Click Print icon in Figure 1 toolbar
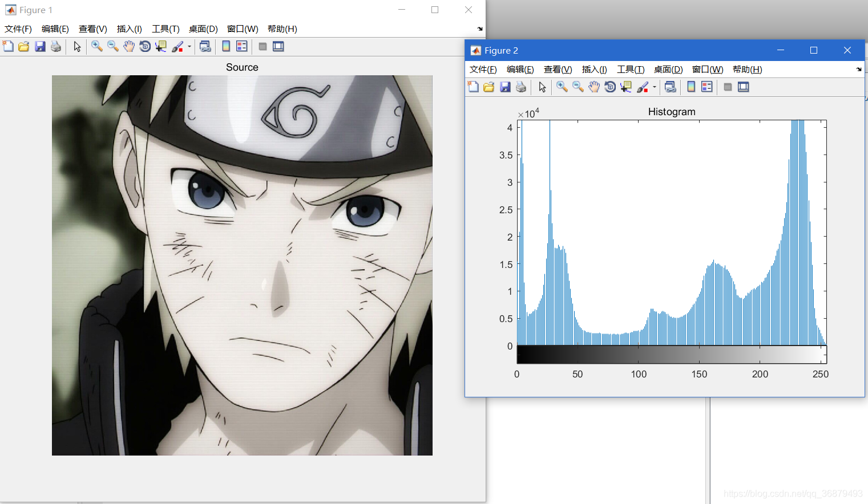This screenshot has height=504, width=868. (x=56, y=47)
